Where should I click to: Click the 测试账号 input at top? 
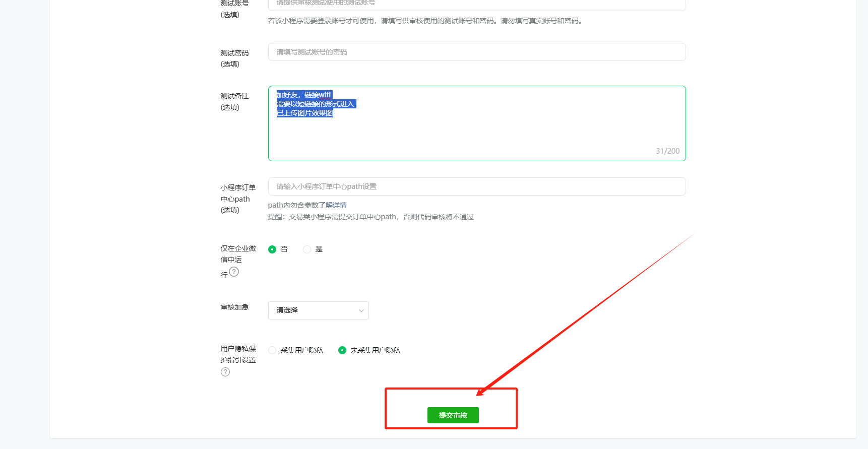476,4
